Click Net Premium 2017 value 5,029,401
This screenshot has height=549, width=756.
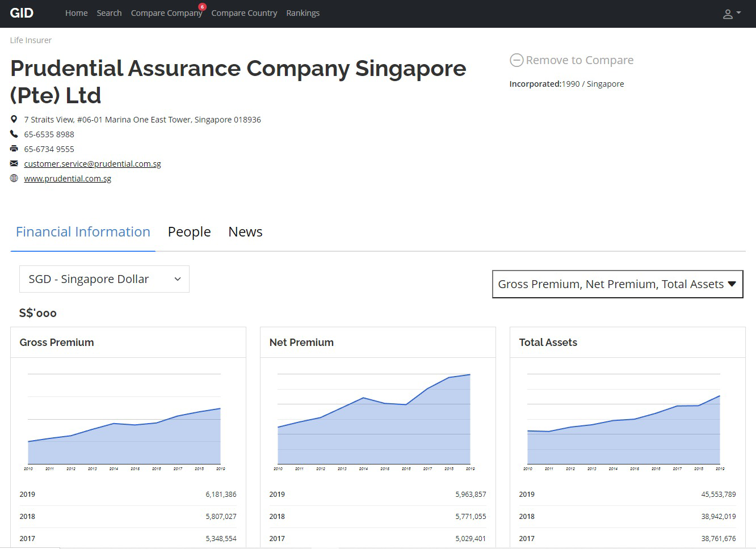point(471,539)
